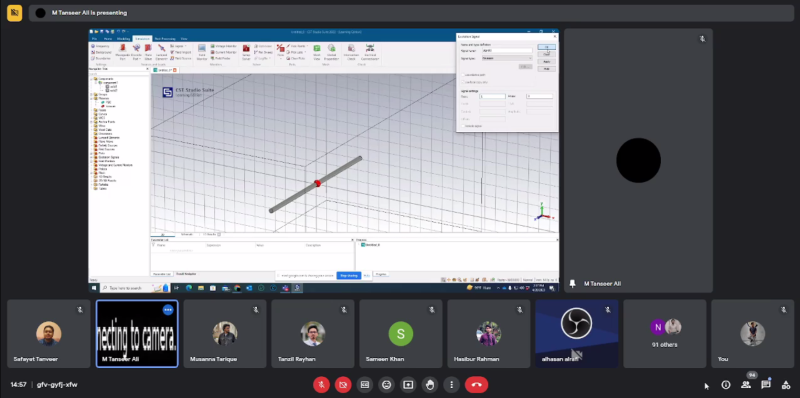Open the activities icon
The width and height of the screenshot is (800, 398).
coord(786,385)
